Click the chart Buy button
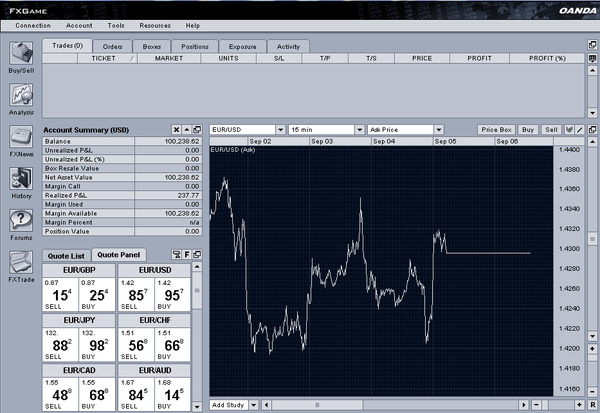This screenshot has width=600, height=413. click(528, 130)
